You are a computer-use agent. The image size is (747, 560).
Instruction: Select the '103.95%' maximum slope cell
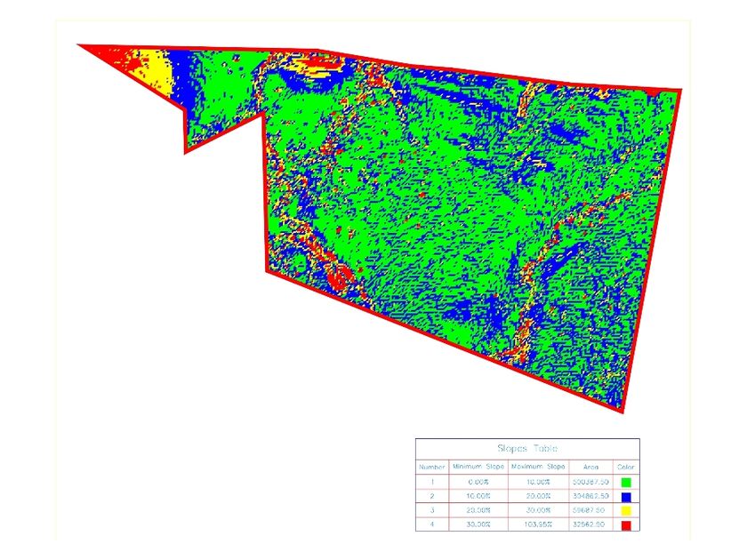[x=538, y=524]
